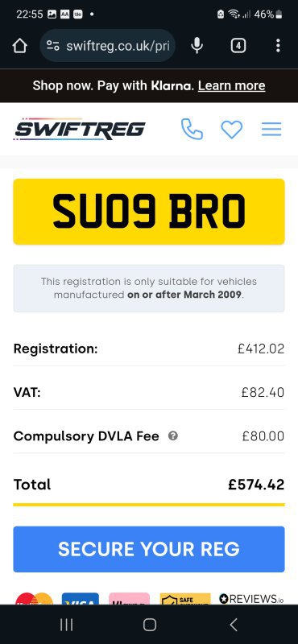Open the browser three-dot menu
Screen dimensions: 298x644
pyautogui.click(x=279, y=46)
